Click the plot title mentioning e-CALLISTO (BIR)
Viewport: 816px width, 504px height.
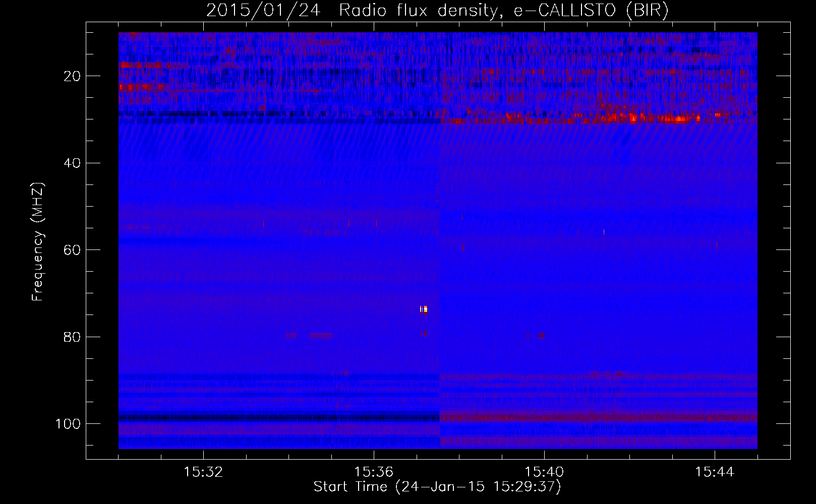(x=437, y=11)
